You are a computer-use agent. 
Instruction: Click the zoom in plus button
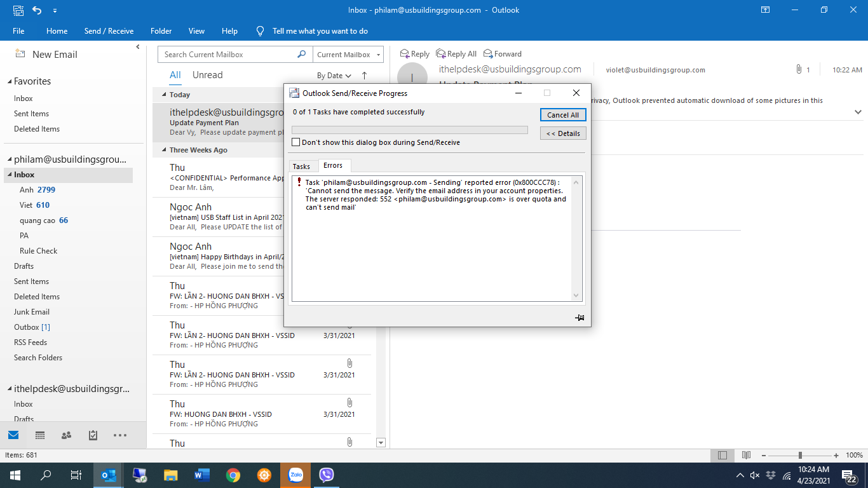point(836,455)
